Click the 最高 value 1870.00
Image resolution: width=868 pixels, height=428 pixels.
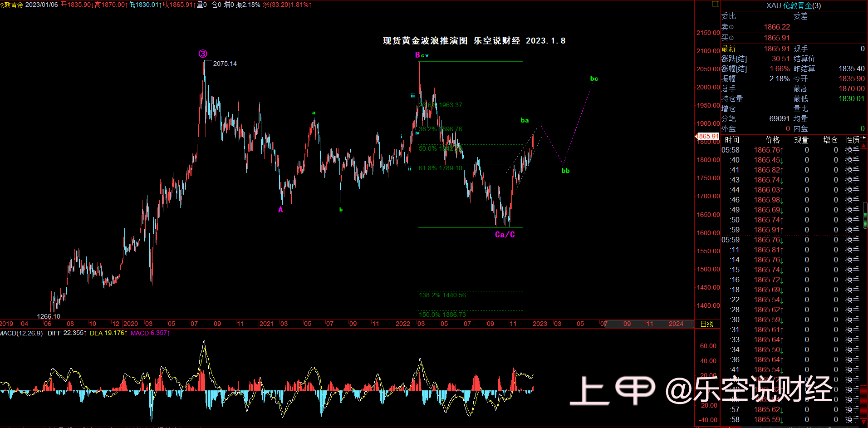point(852,89)
